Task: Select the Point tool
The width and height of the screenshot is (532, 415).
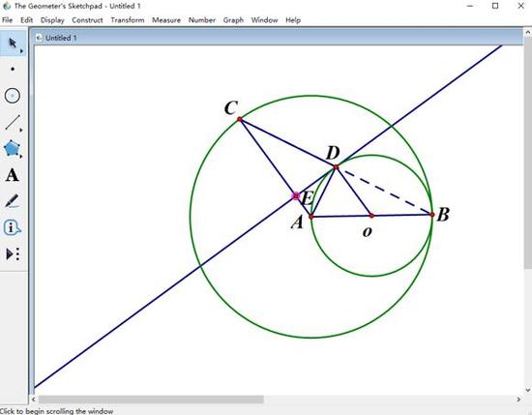Action: click(13, 70)
